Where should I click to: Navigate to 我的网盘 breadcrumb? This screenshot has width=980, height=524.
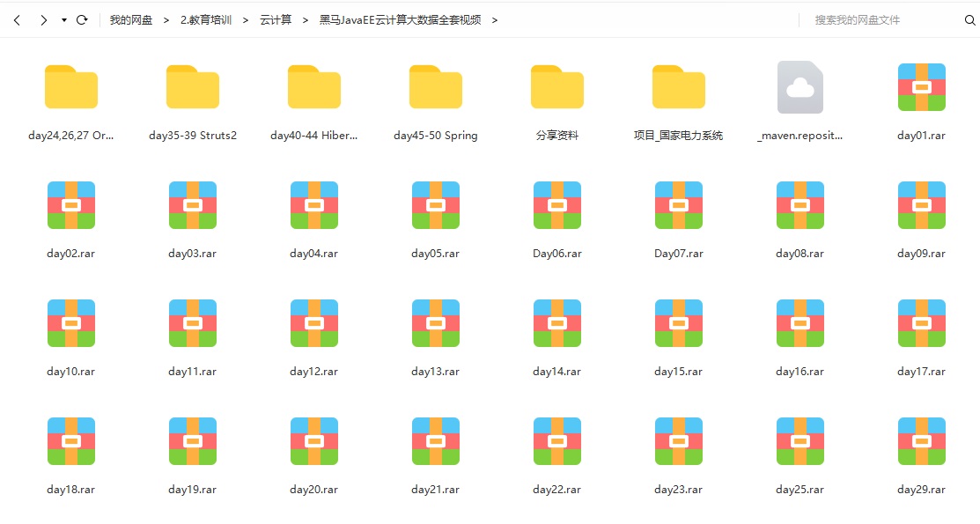131,20
